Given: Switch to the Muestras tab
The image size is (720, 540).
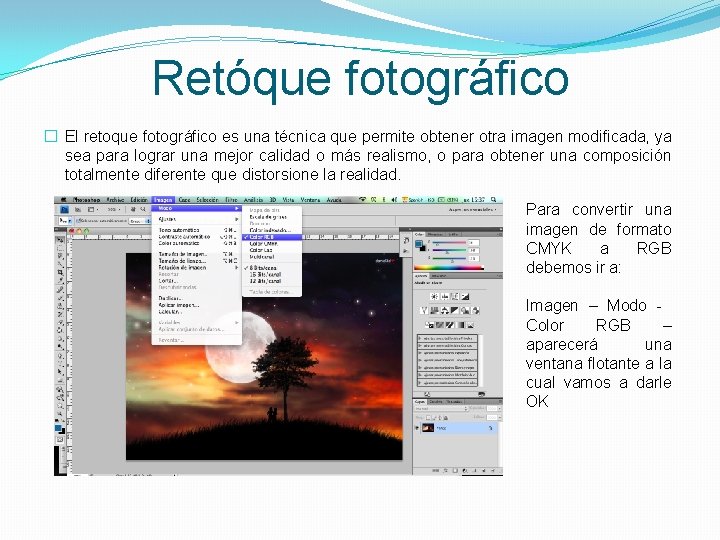Looking at the screenshot, I should (435, 234).
